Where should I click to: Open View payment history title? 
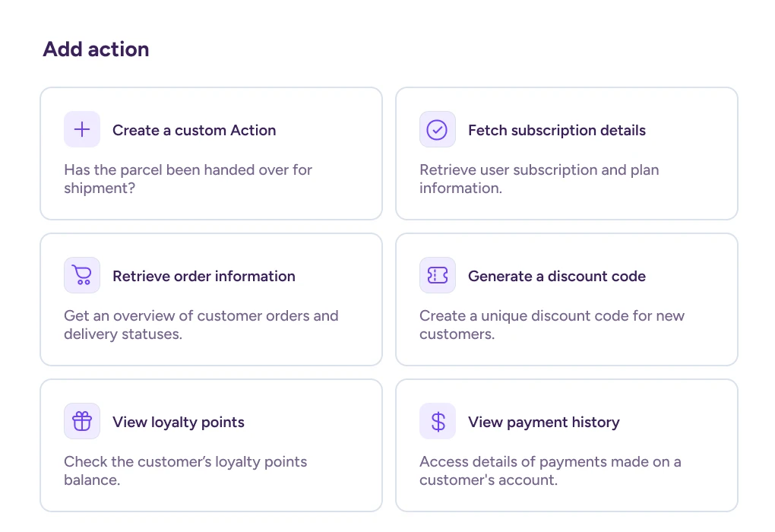click(544, 423)
